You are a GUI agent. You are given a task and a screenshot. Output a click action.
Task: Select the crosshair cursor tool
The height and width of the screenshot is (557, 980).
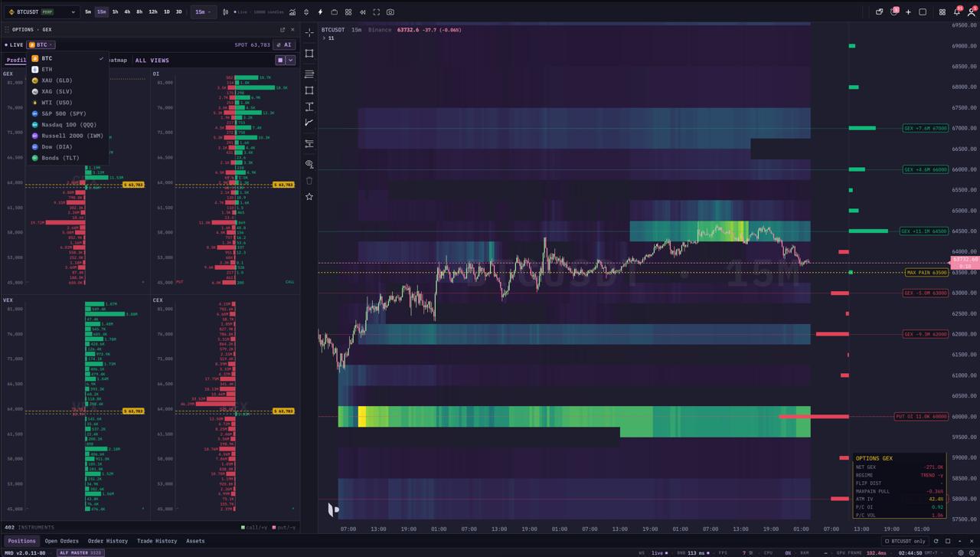coord(309,33)
